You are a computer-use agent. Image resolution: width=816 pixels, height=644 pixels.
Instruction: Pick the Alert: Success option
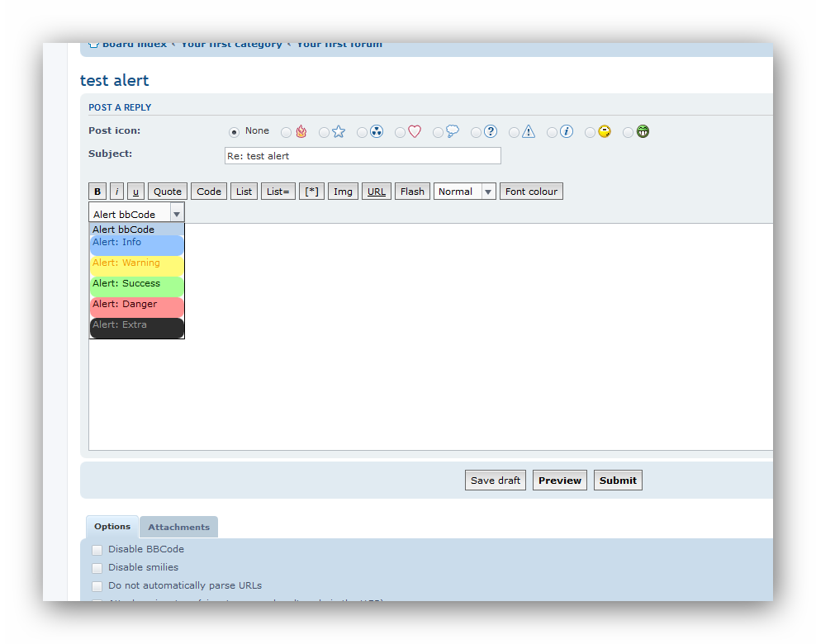click(x=137, y=286)
